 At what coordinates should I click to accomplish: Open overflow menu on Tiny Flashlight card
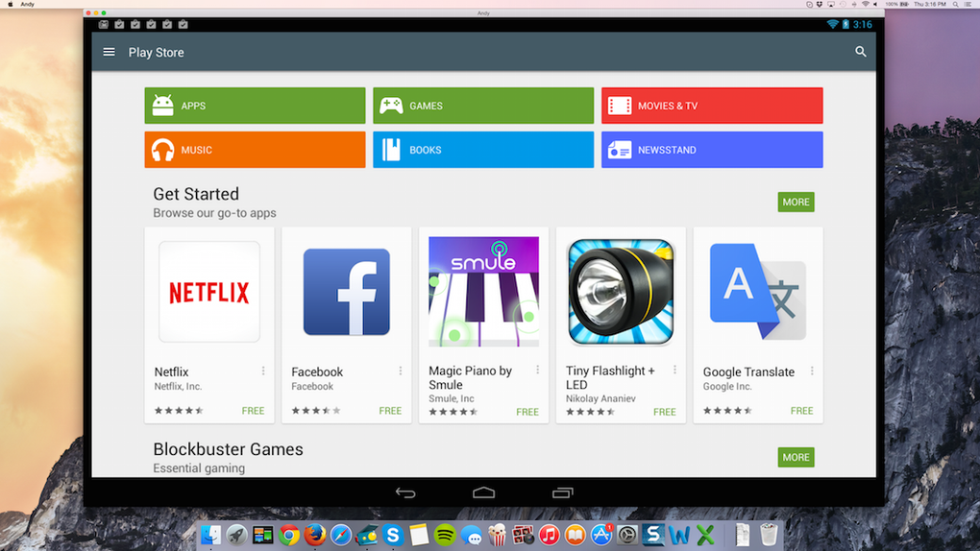pyautogui.click(x=675, y=370)
